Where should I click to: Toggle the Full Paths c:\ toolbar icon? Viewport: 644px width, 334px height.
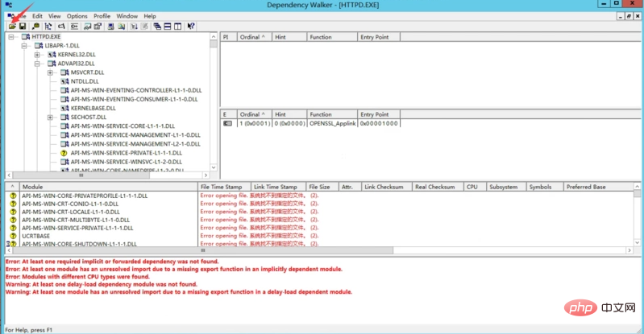pyautogui.click(x=61, y=27)
